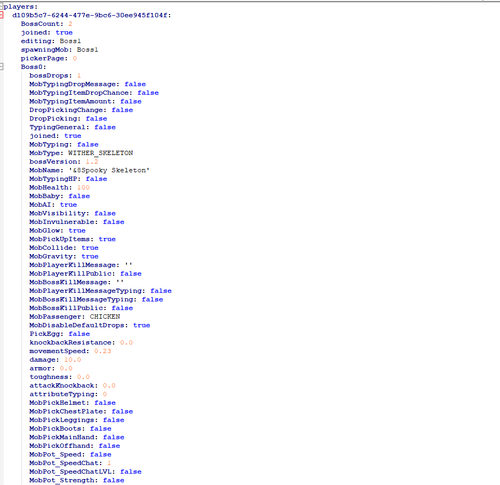Click the 'MobAI: true' line

53,205
